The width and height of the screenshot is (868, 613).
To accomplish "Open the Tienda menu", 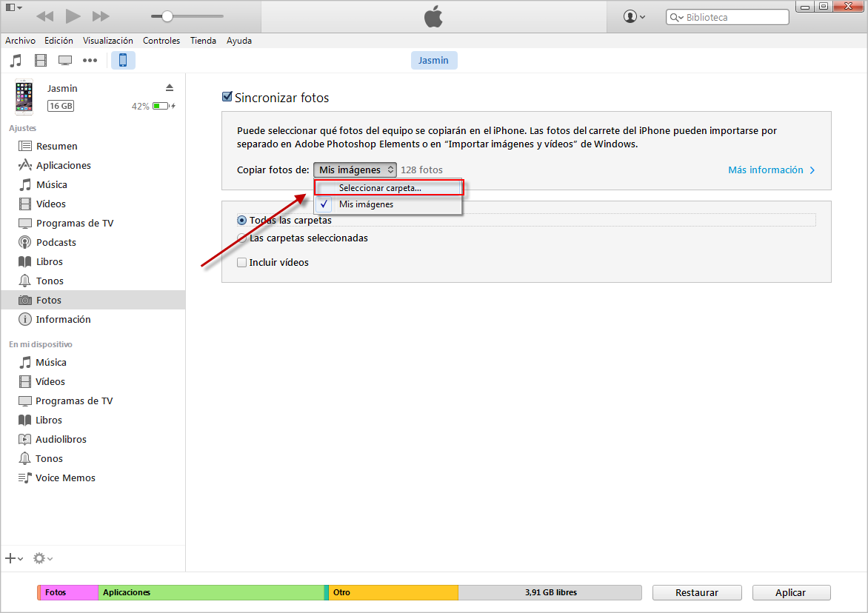I will pyautogui.click(x=203, y=41).
